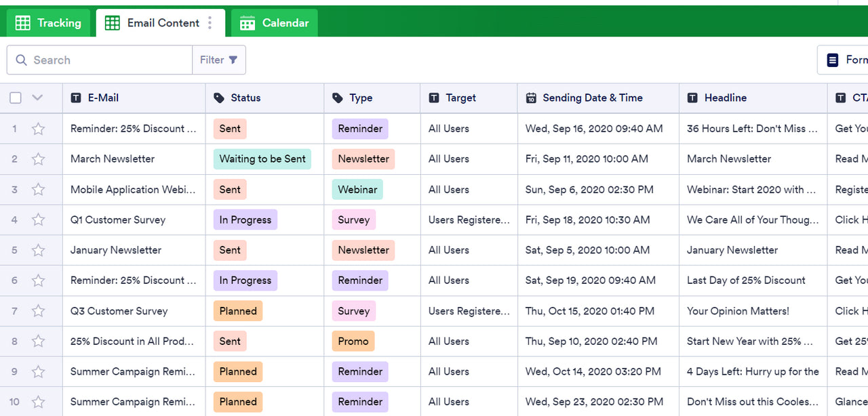Click the Sending Date & Time header
Image resolution: width=868 pixels, height=416 pixels.
click(598, 98)
